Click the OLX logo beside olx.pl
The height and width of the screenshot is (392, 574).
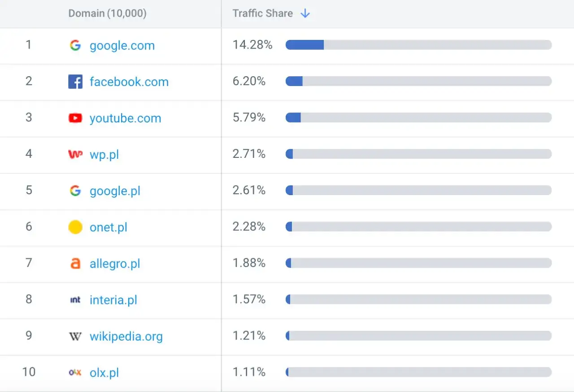(75, 372)
